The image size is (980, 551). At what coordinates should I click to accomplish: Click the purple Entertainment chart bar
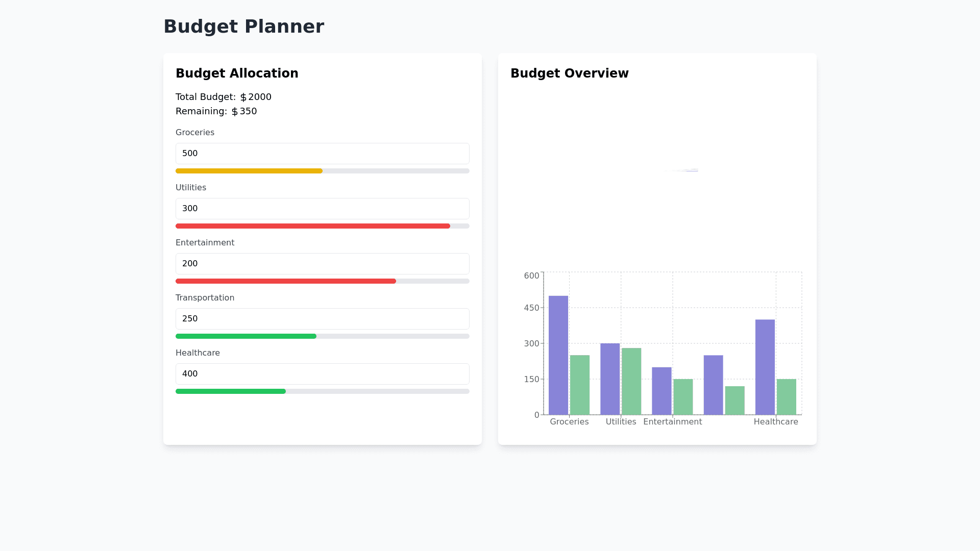(x=661, y=391)
